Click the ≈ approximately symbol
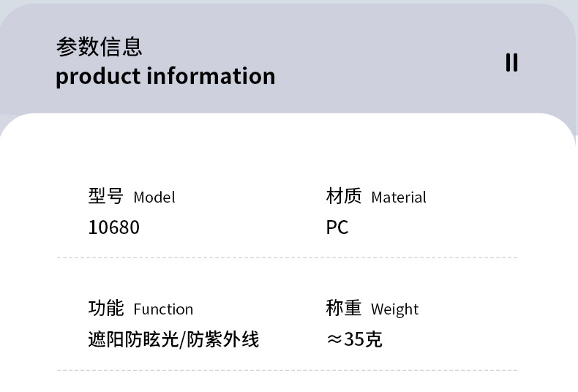This screenshot has width=578, height=392. click(x=334, y=340)
